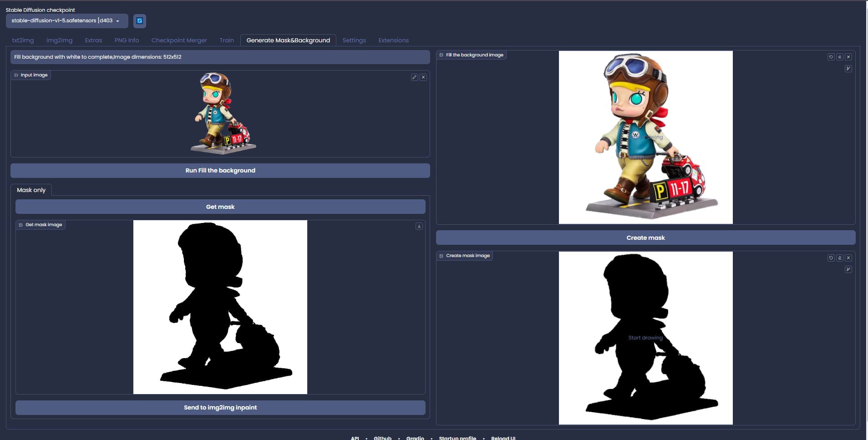Select the Mask only sub-tab
Image resolution: width=868 pixels, height=440 pixels.
pyautogui.click(x=31, y=190)
